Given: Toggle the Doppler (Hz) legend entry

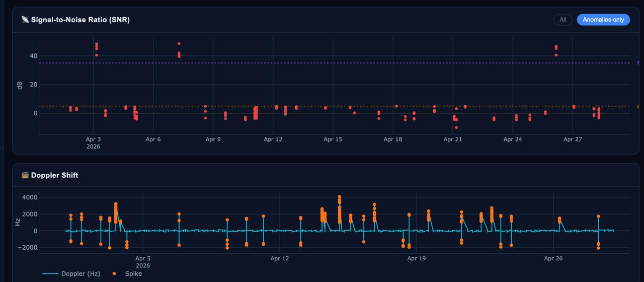Looking at the screenshot, I should [71, 273].
